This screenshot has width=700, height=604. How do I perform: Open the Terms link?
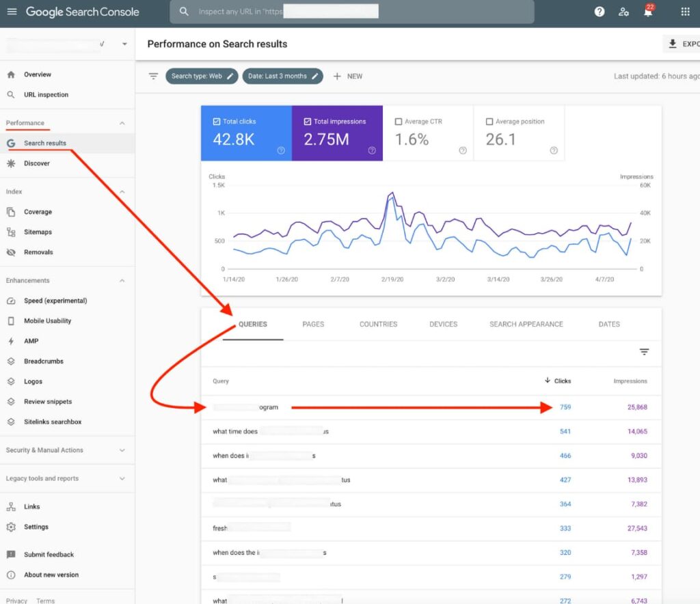[x=46, y=601]
